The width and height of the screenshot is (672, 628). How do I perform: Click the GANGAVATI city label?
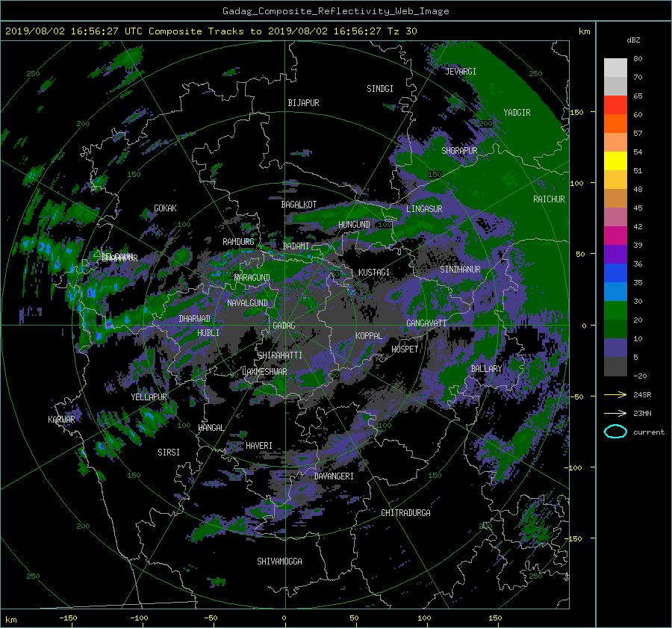click(426, 323)
